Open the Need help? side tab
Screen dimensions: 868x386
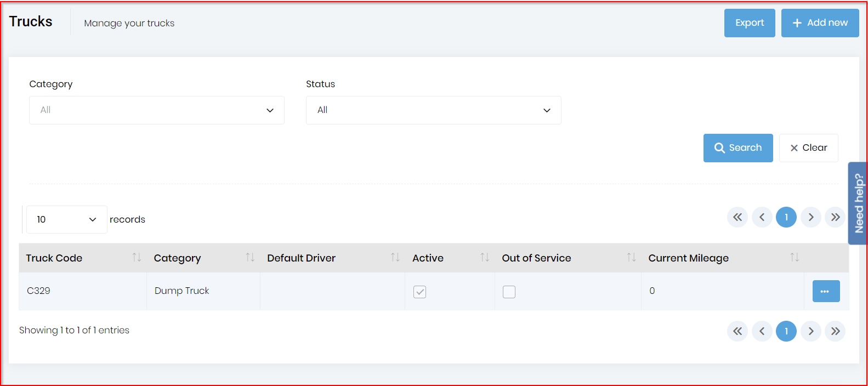click(858, 203)
